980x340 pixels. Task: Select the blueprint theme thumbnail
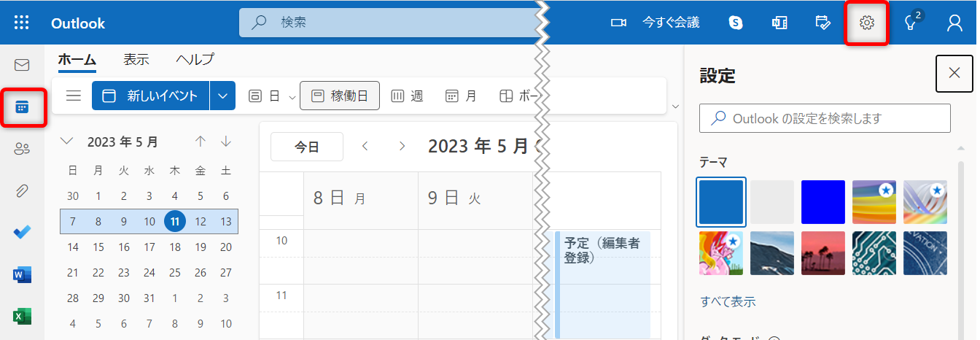925,253
